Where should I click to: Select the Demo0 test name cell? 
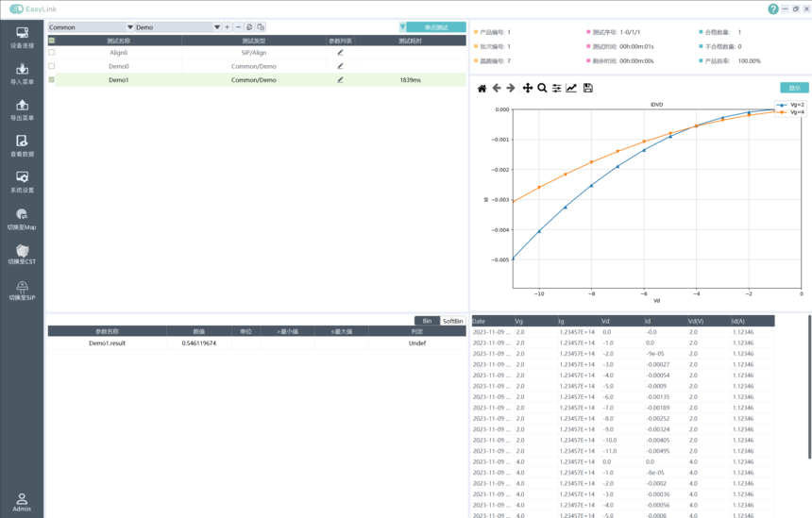[119, 66]
